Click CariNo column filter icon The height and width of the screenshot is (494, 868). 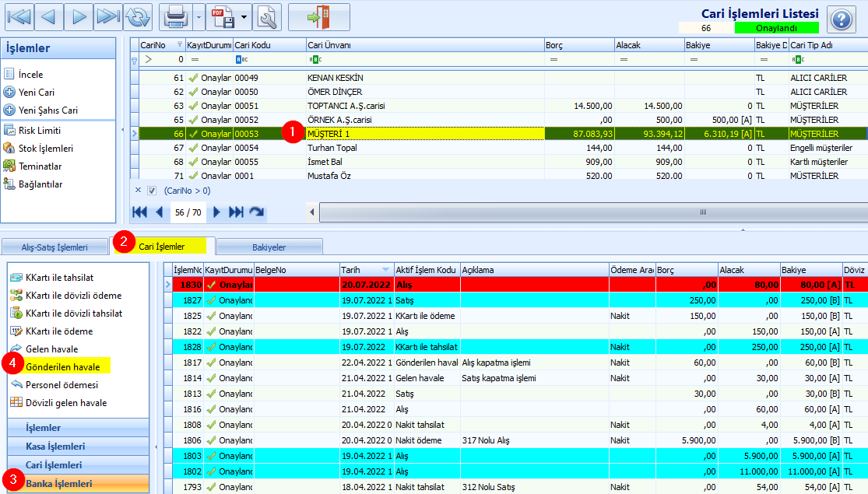click(179, 45)
